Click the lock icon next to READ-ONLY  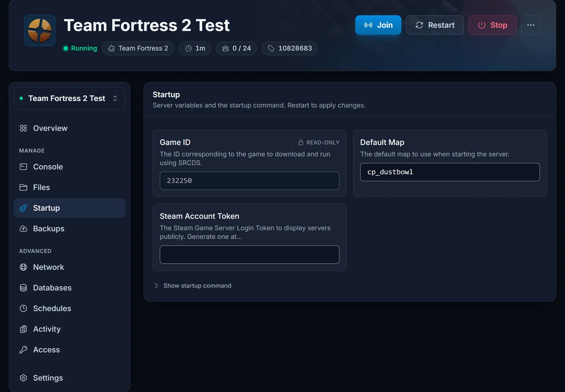point(301,142)
